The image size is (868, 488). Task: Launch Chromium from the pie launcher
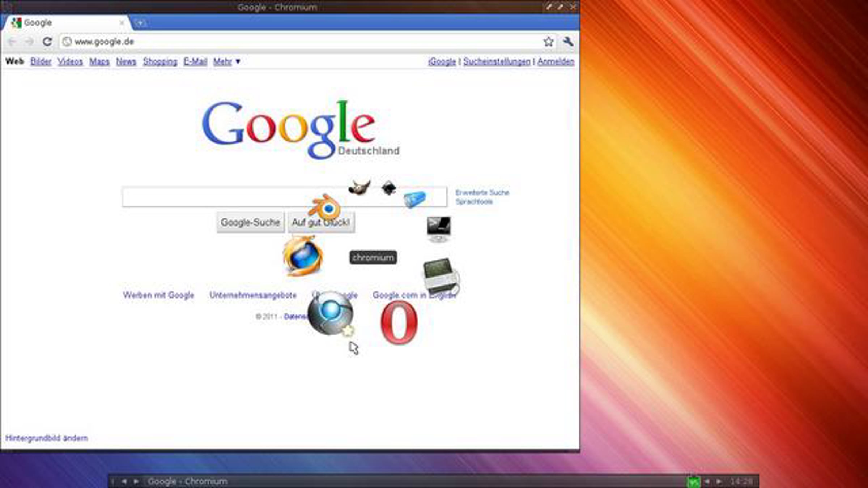click(x=331, y=313)
